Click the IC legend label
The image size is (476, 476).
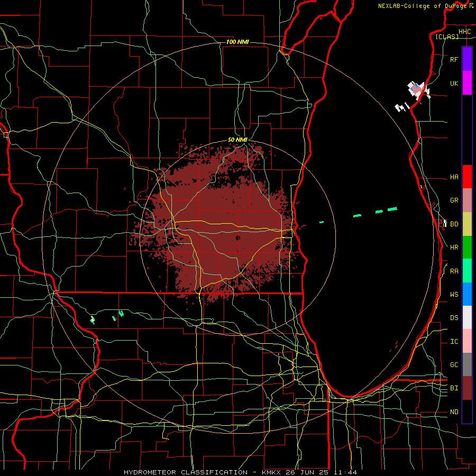click(x=454, y=342)
